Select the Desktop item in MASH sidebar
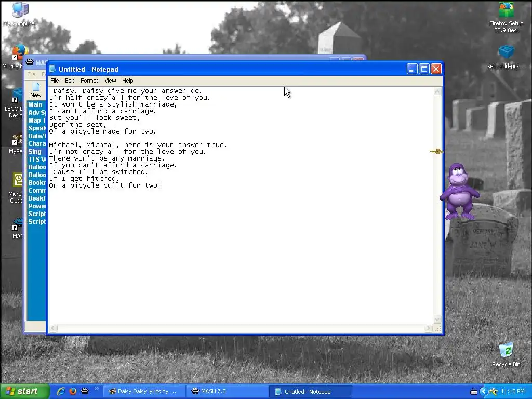This screenshot has width=532, height=399. [37, 198]
